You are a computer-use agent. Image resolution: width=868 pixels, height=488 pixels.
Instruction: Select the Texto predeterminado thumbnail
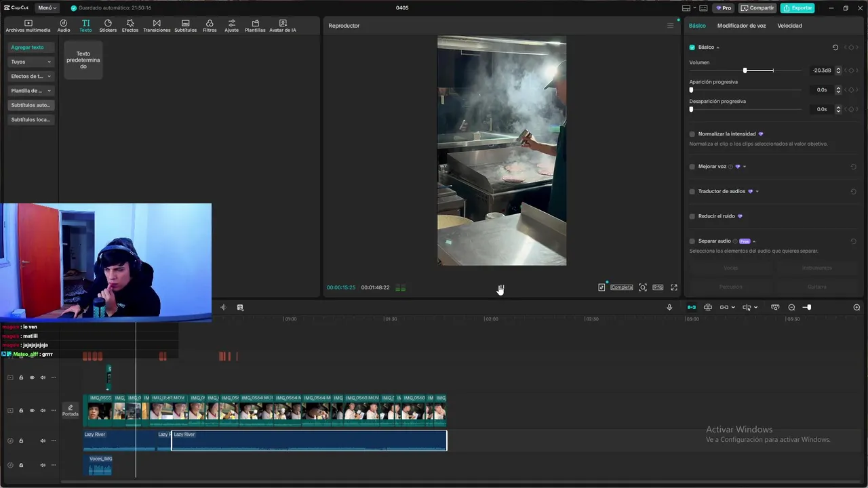pyautogui.click(x=83, y=60)
